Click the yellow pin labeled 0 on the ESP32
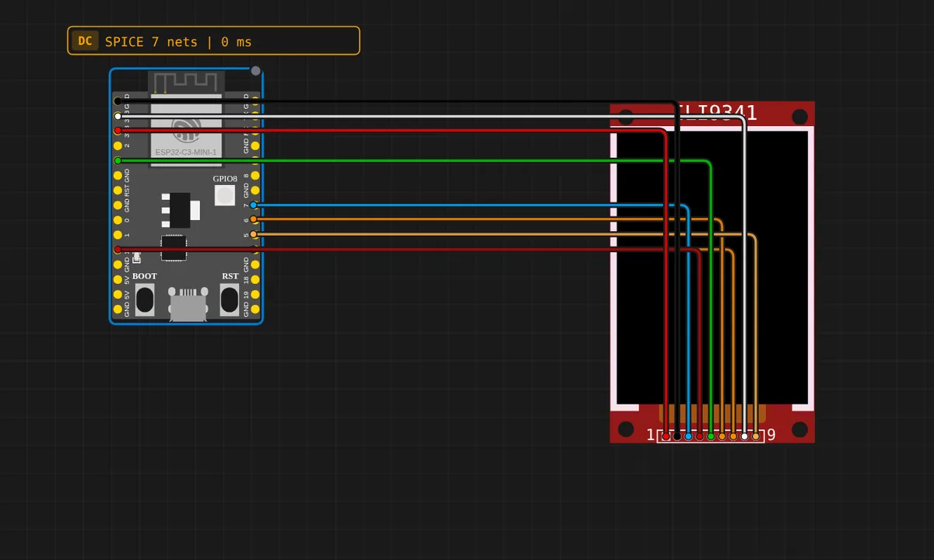This screenshot has height=560, width=934. click(118, 220)
